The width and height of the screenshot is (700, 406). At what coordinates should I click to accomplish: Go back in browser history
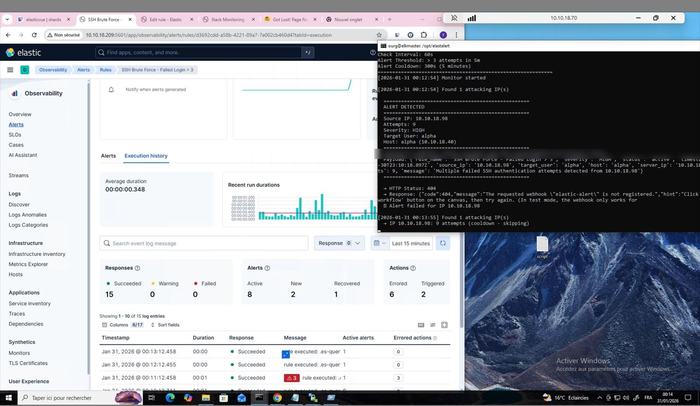tap(8, 35)
